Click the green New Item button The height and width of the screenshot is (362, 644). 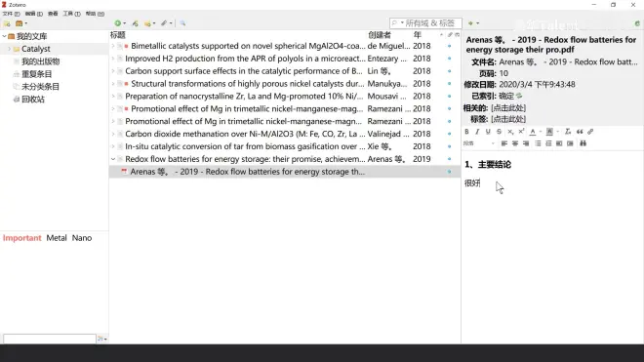pyautogui.click(x=119, y=23)
